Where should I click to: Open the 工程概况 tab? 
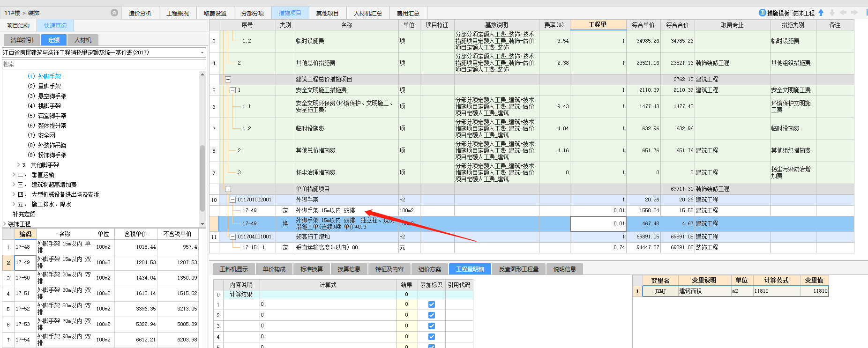point(178,13)
